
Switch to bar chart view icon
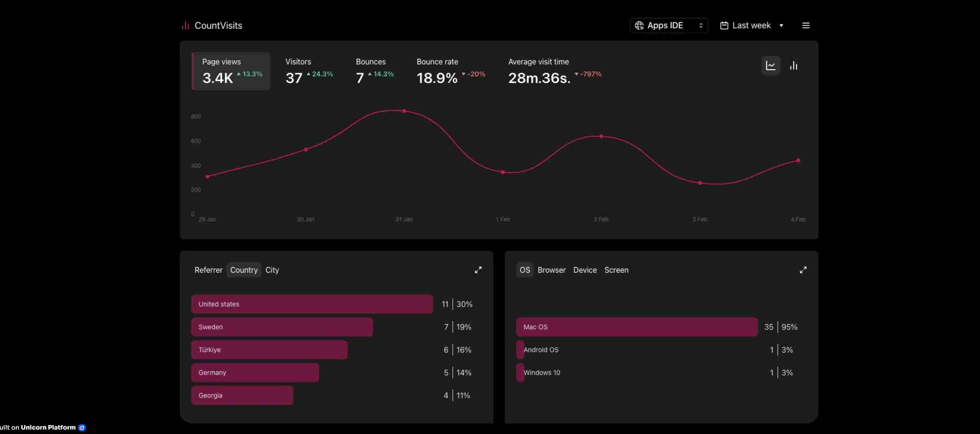(x=793, y=66)
